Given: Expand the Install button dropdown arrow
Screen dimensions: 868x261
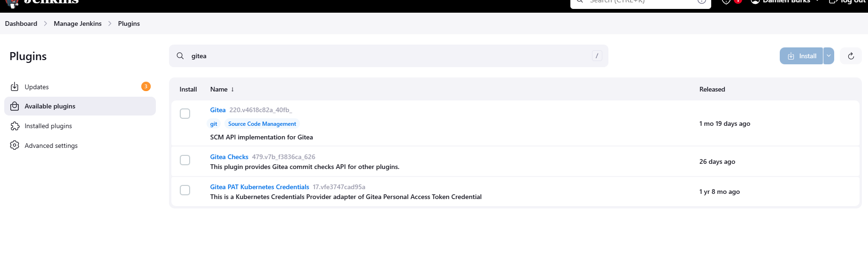Looking at the screenshot, I should (829, 56).
